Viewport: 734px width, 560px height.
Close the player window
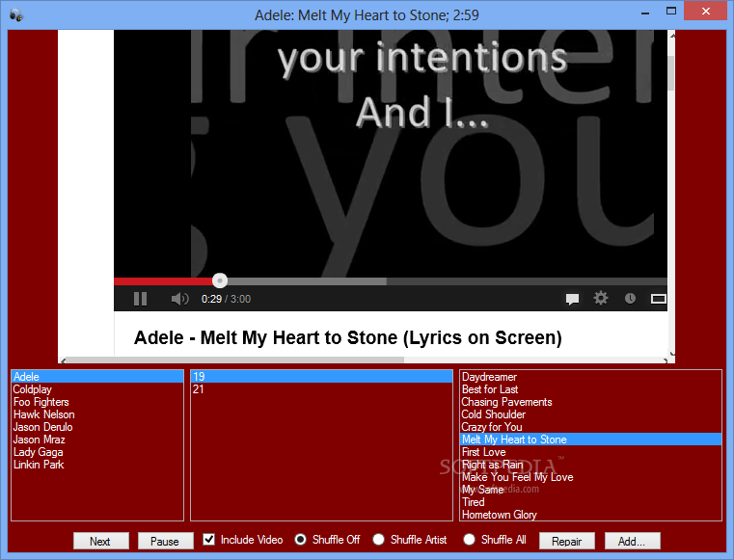706,12
